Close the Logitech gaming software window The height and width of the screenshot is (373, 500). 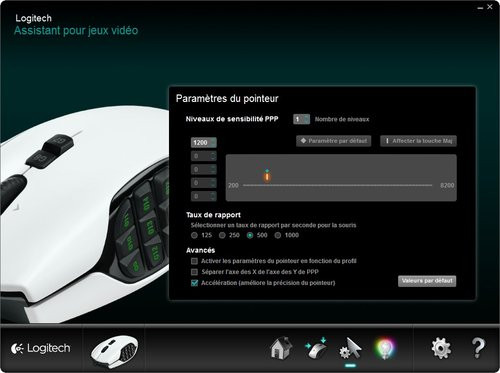(490, 6)
